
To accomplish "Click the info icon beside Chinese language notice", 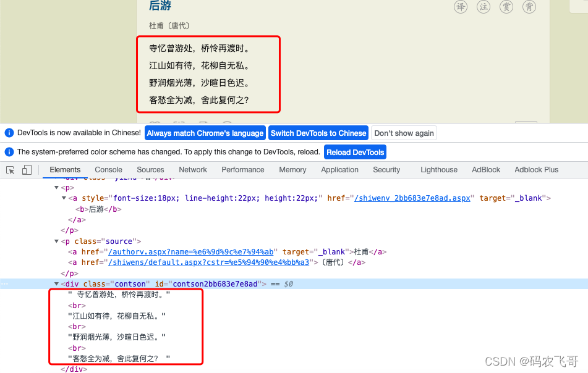I will click(9, 133).
